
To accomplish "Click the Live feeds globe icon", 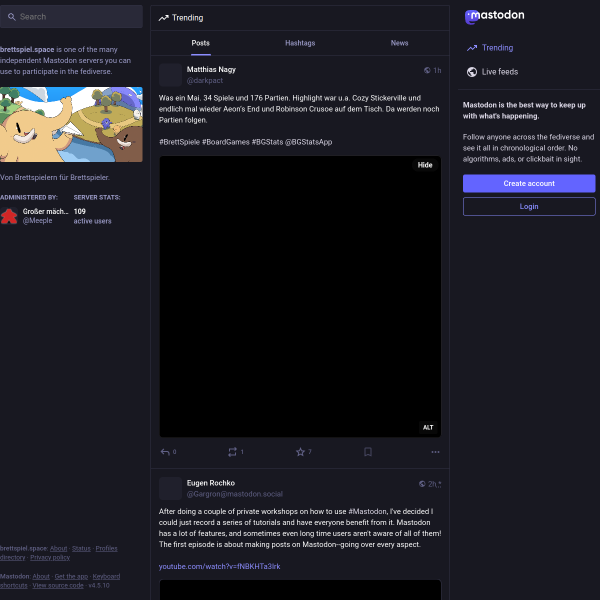I will pos(472,72).
